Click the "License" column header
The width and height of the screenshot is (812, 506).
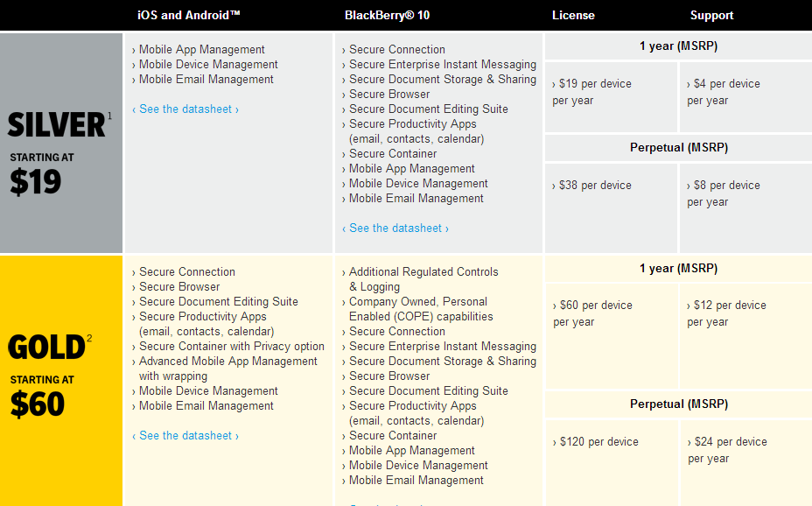pyautogui.click(x=573, y=16)
